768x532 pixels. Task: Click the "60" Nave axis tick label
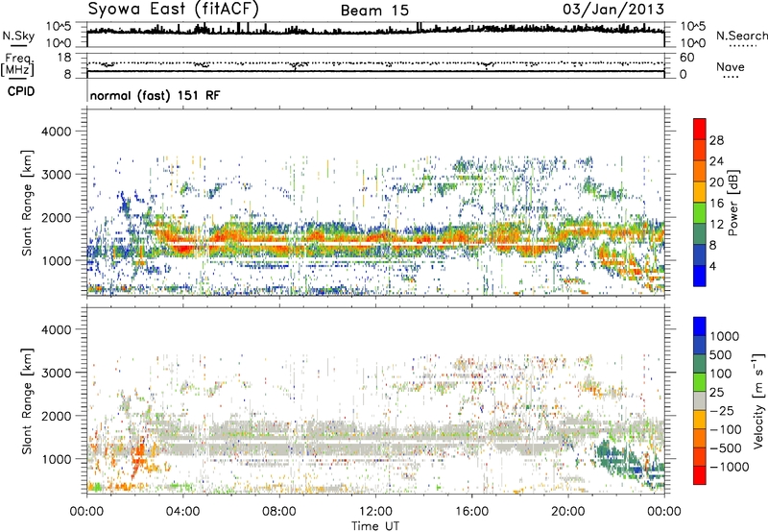(x=686, y=58)
